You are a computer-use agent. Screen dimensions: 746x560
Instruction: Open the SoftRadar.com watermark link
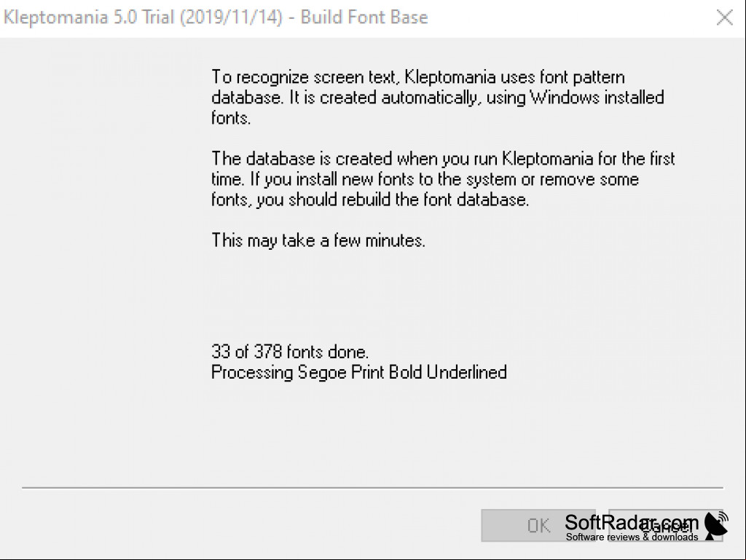632,522
